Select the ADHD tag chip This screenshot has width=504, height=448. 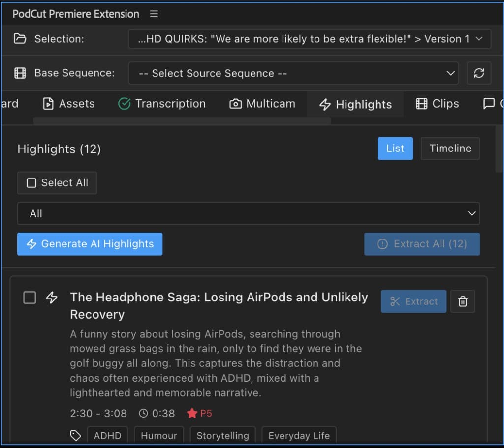point(107,435)
